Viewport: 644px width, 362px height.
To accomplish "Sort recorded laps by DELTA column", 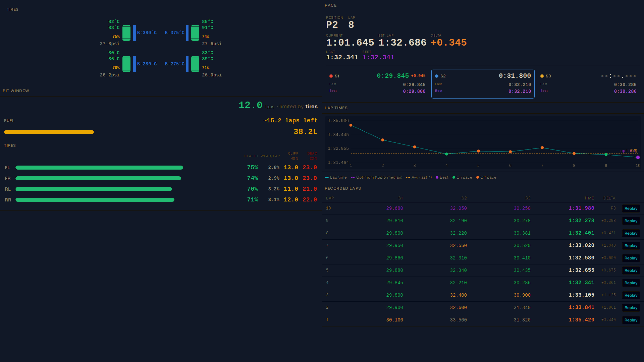I will coord(609,198).
